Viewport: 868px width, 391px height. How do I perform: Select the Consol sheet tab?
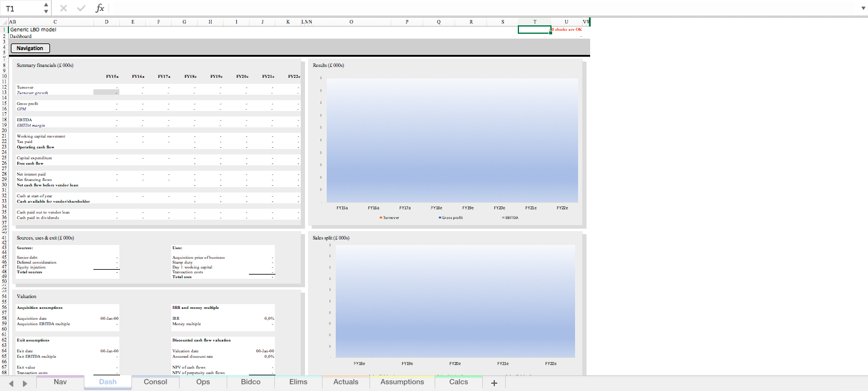tap(155, 382)
